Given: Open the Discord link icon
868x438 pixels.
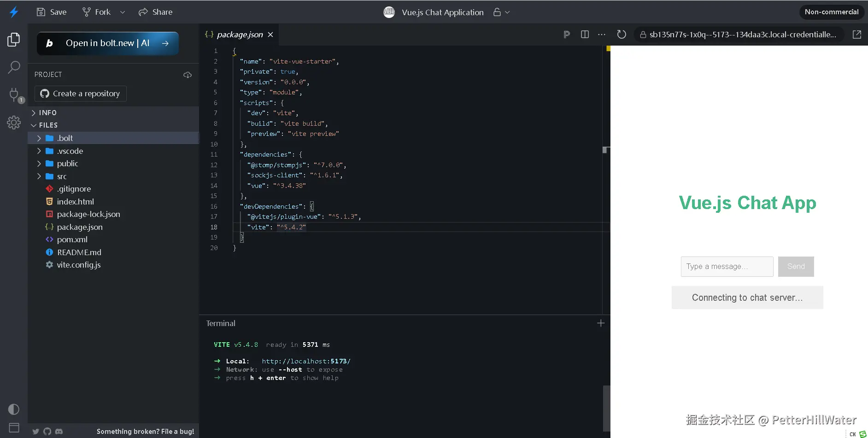Looking at the screenshot, I should point(59,432).
